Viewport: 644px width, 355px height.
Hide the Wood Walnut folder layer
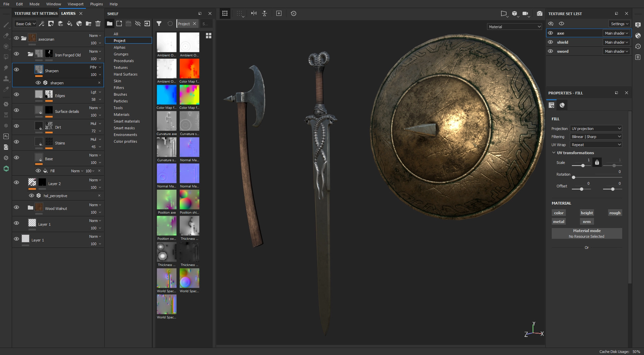(16, 207)
